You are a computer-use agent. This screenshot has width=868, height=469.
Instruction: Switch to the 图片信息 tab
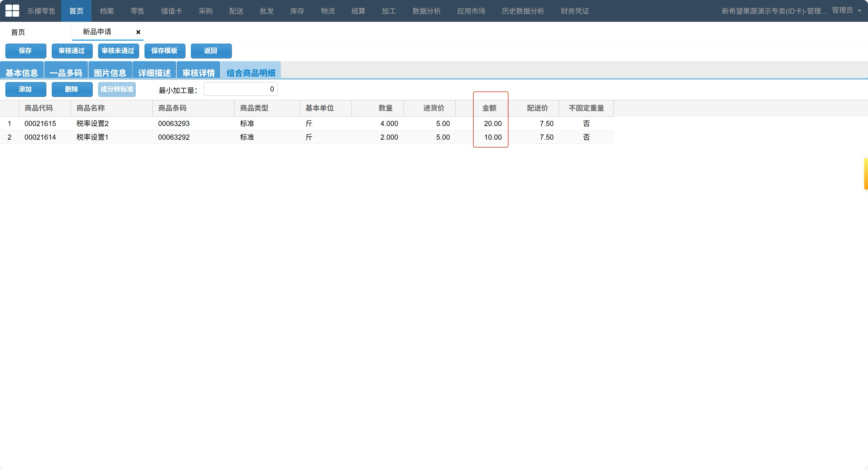(110, 70)
